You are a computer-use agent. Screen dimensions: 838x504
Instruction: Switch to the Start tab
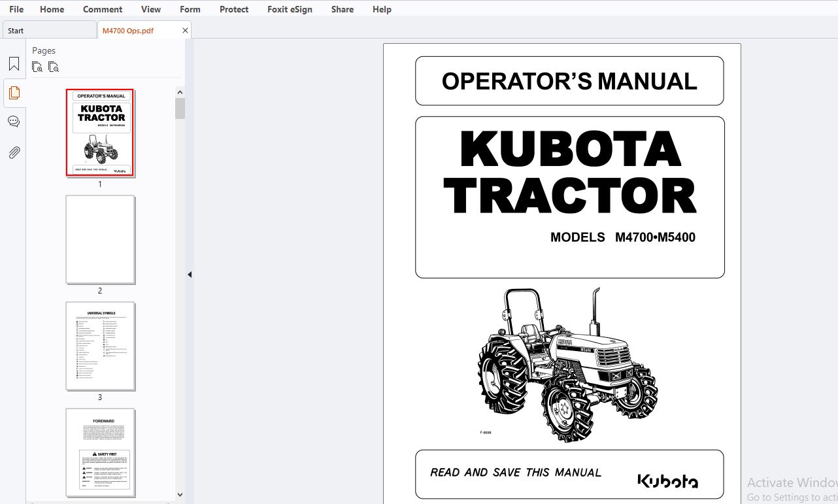[49, 30]
